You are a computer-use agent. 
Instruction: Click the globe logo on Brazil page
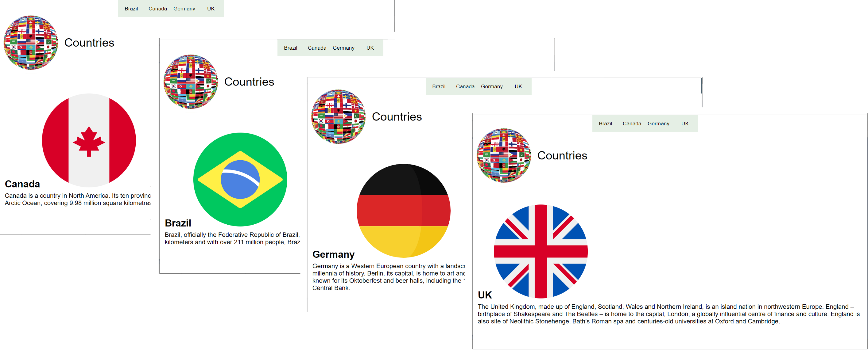click(190, 82)
